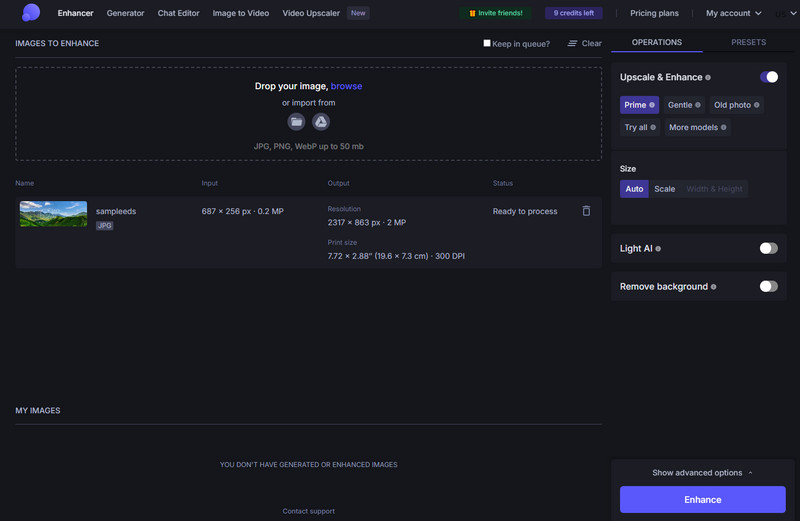This screenshot has width=800, height=521.
Task: Import image from Google Drive icon
Action: pos(321,122)
